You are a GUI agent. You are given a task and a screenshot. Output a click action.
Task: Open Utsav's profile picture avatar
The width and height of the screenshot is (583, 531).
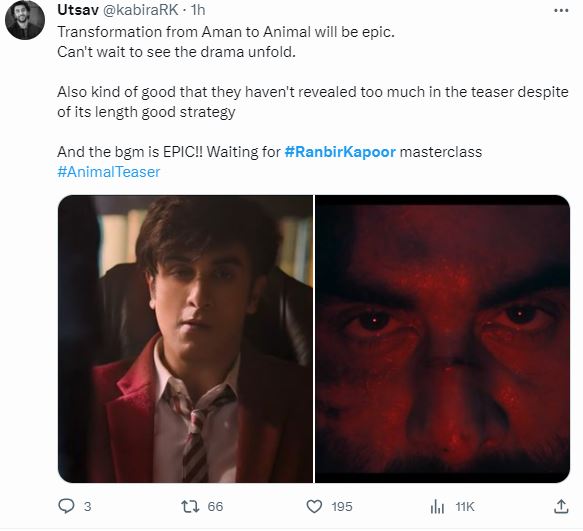click(25, 21)
